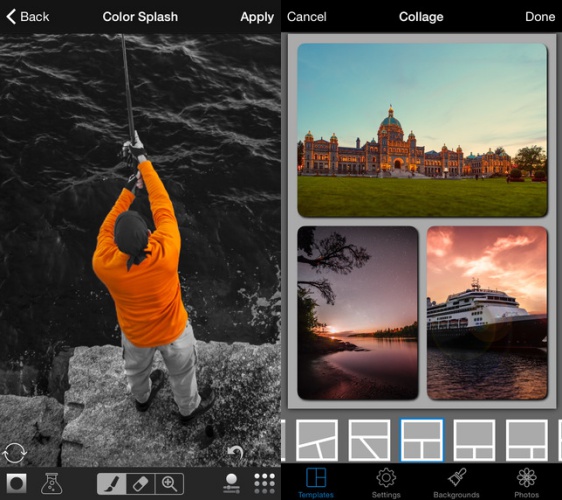The width and height of the screenshot is (562, 500).
Task: Activate the zoom magnifier tool
Action: (170, 484)
